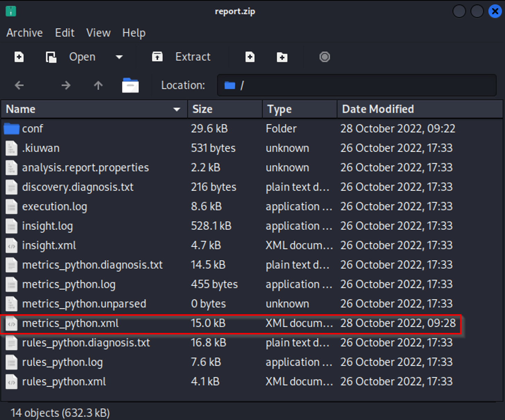Image resolution: width=505 pixels, height=420 pixels.
Task: Open the View menu
Action: 98,33
